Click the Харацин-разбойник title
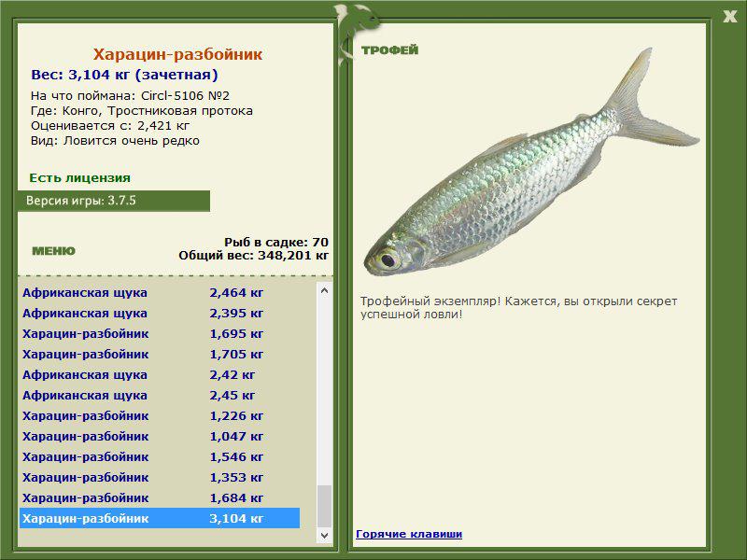Viewport: 747px width, 560px height. click(177, 54)
